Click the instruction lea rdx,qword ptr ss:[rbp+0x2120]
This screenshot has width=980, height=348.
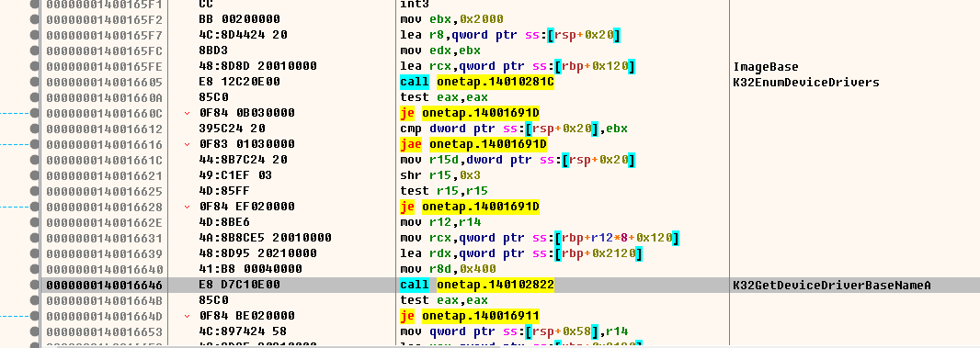tap(522, 253)
